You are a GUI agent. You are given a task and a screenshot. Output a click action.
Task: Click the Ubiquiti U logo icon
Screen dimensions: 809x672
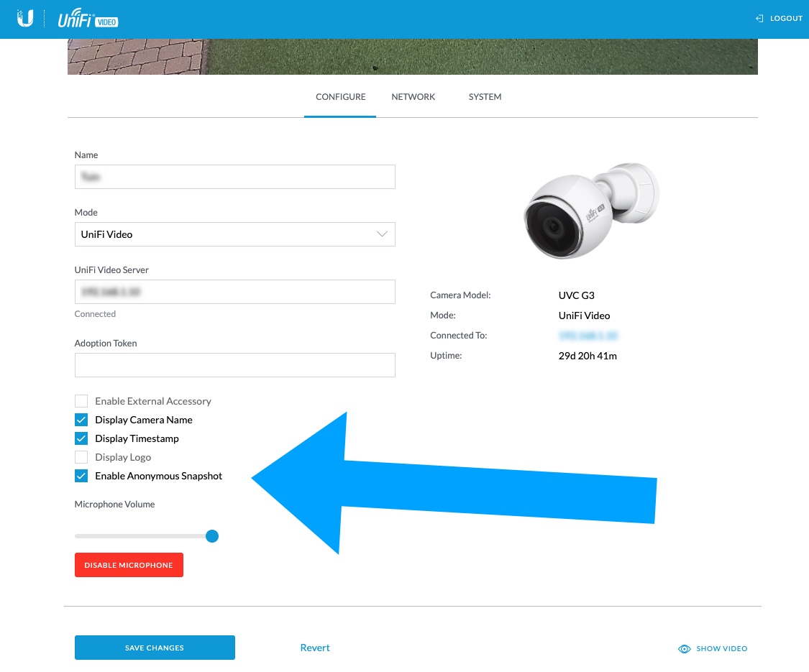(24, 19)
